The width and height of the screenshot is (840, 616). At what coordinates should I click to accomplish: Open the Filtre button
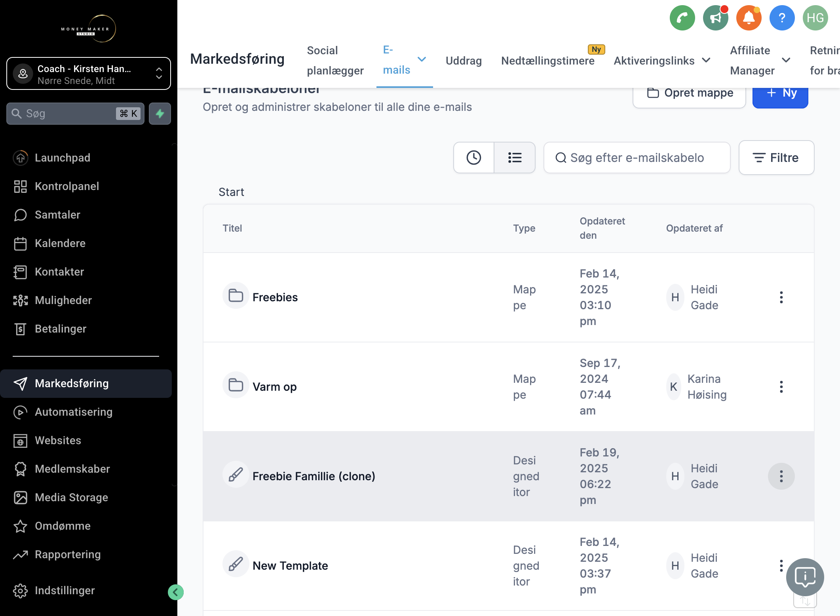[776, 158]
